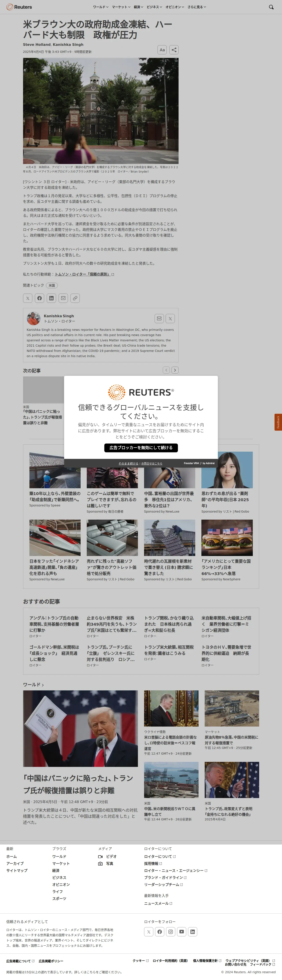
Task: Email Kanishka Singh via envelope icon
Action: coord(159,318)
